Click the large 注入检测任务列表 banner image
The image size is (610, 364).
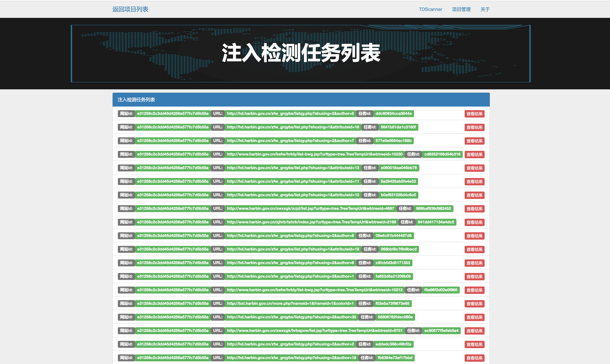(x=301, y=53)
